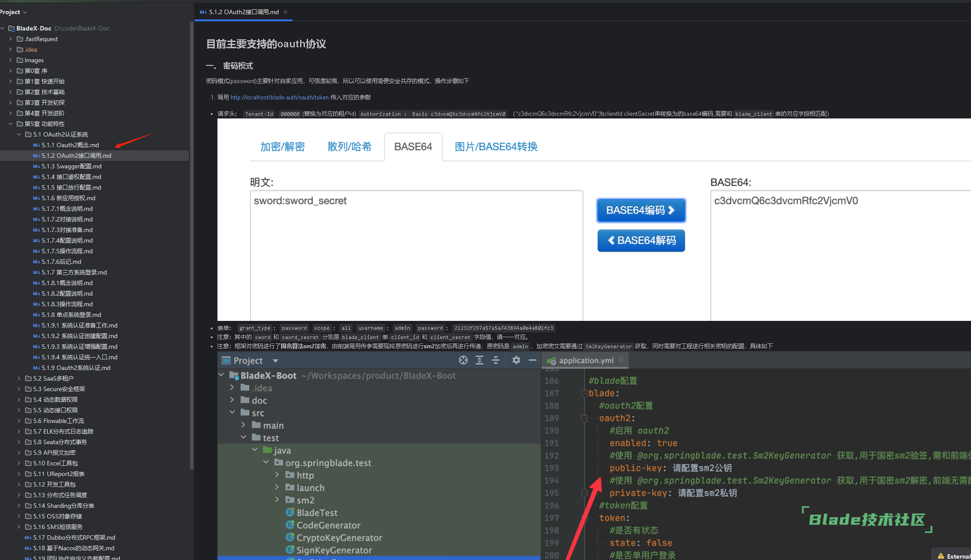Viewport: 971px width, 560px height.
Task: Click markdown icon of 5.18 基于Nacos的动态网关.md
Action: [28, 548]
